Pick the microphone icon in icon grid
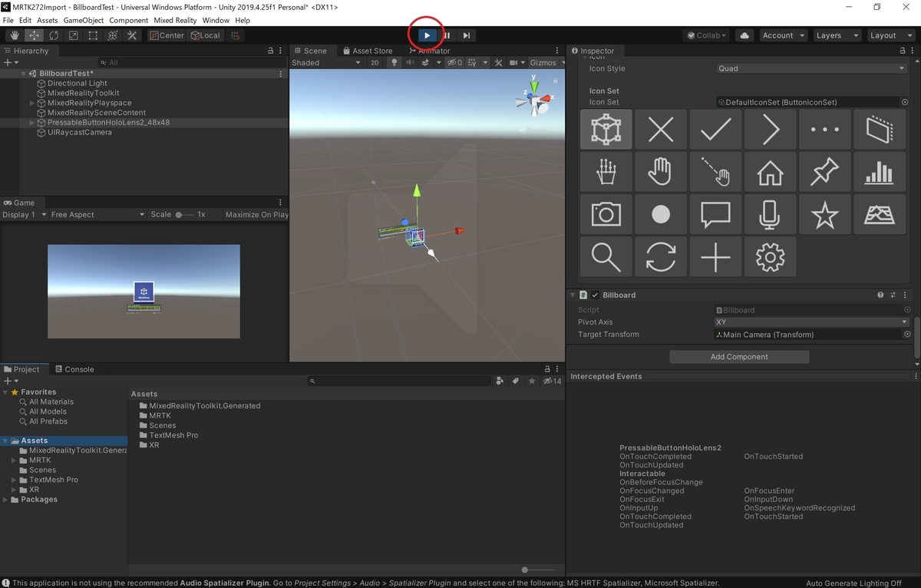The width and height of the screenshot is (921, 588). pos(770,214)
